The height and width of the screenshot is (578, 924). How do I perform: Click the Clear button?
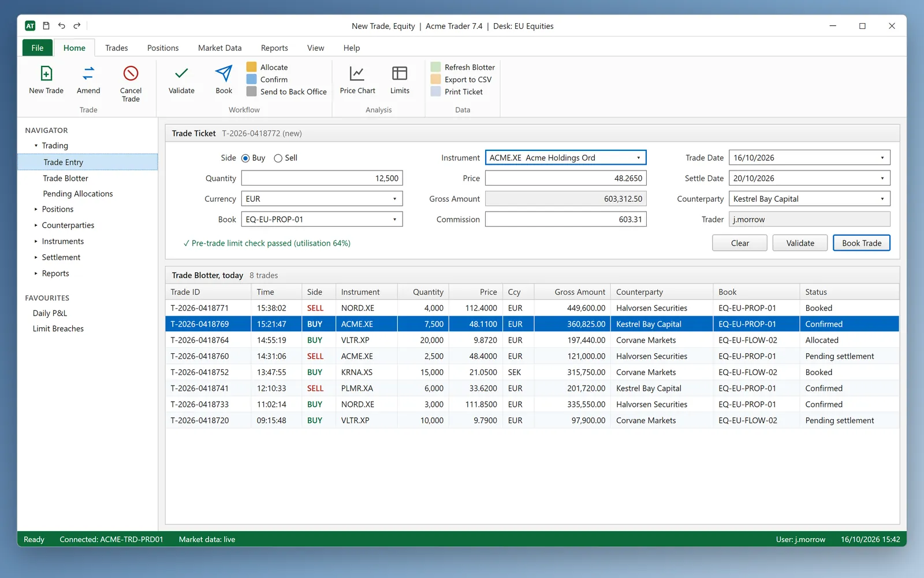pos(740,243)
